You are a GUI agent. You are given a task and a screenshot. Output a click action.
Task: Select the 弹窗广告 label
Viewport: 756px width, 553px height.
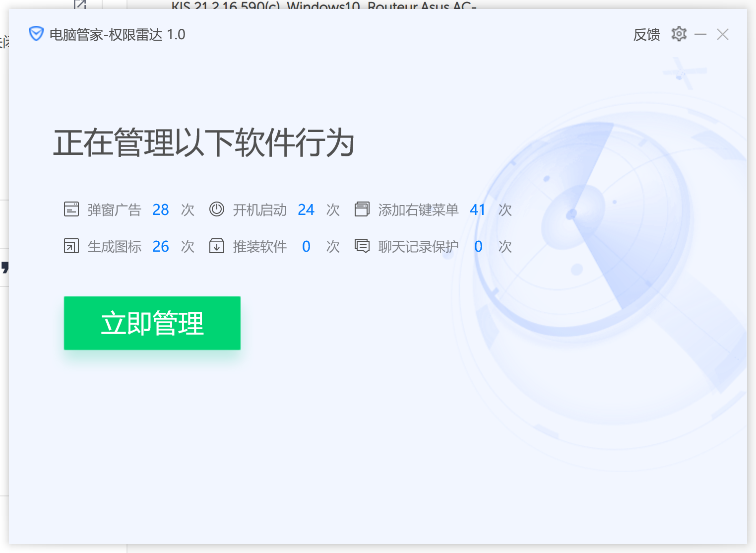[115, 210]
